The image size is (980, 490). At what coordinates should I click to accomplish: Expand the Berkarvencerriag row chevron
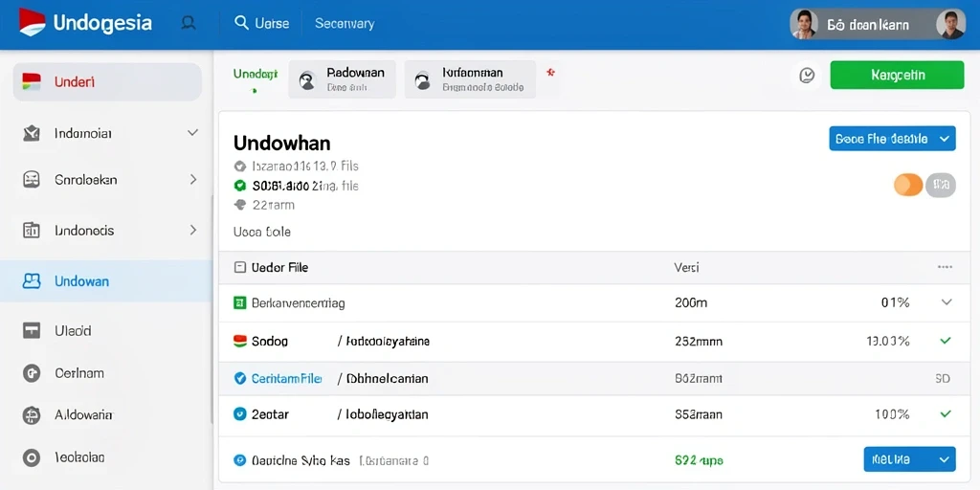click(947, 302)
